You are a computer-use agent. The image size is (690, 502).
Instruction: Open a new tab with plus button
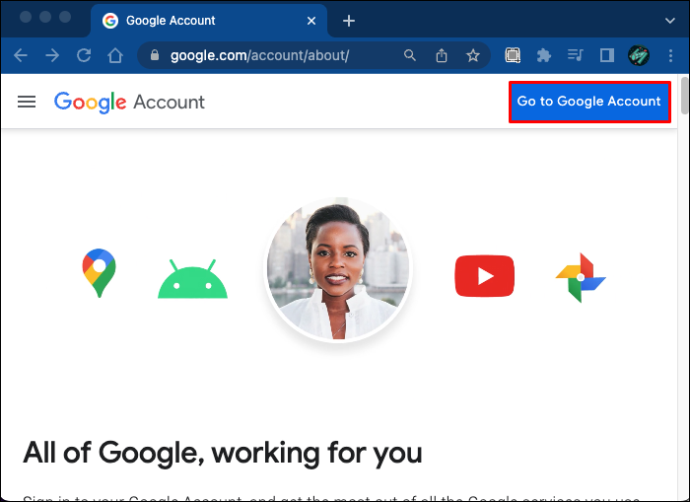point(349,21)
